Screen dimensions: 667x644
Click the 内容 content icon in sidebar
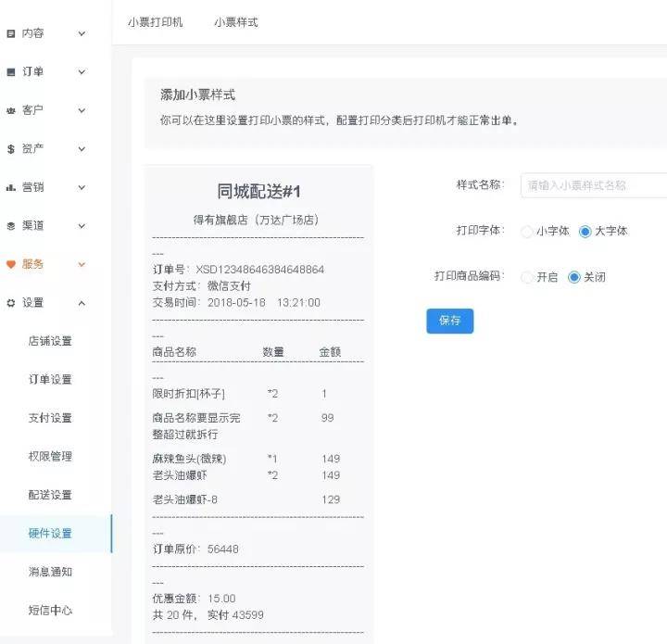point(11,33)
